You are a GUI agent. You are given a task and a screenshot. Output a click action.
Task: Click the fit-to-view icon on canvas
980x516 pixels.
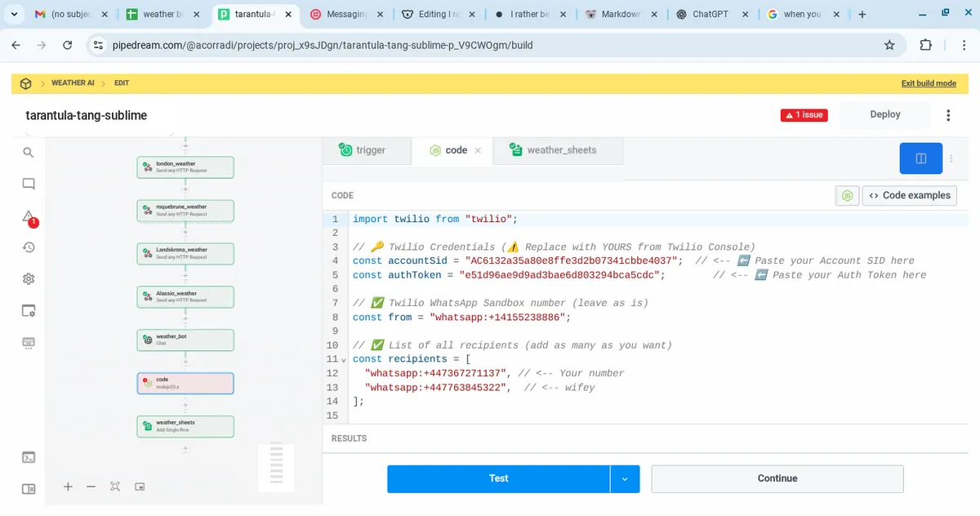[x=115, y=487]
